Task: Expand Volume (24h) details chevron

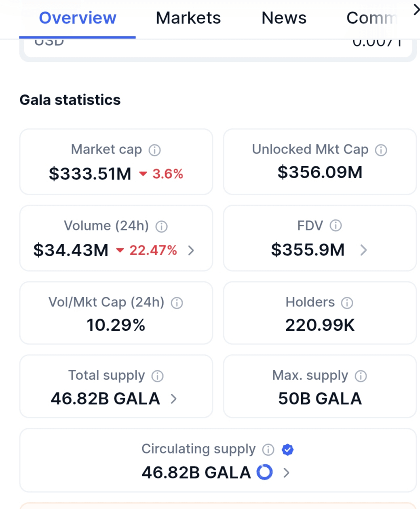Action: click(x=191, y=251)
